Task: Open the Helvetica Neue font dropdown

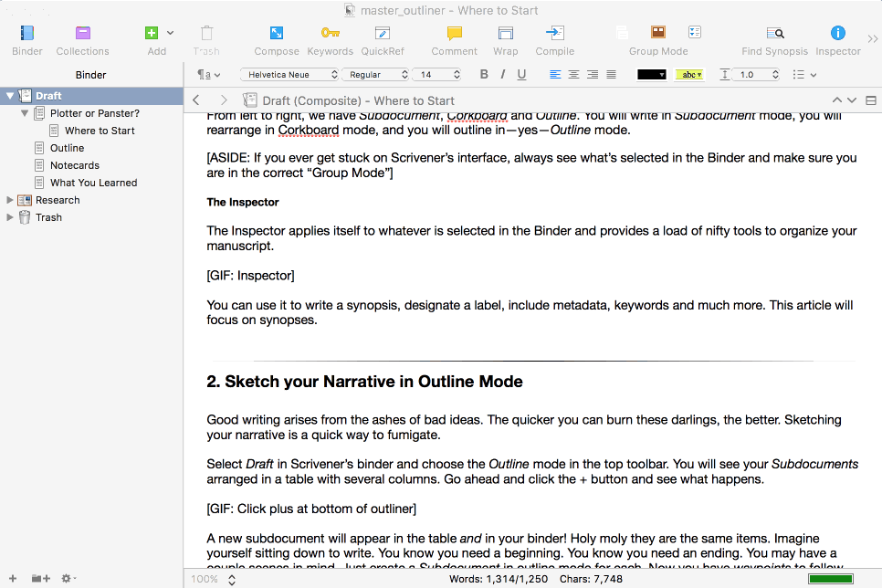Action: (289, 74)
